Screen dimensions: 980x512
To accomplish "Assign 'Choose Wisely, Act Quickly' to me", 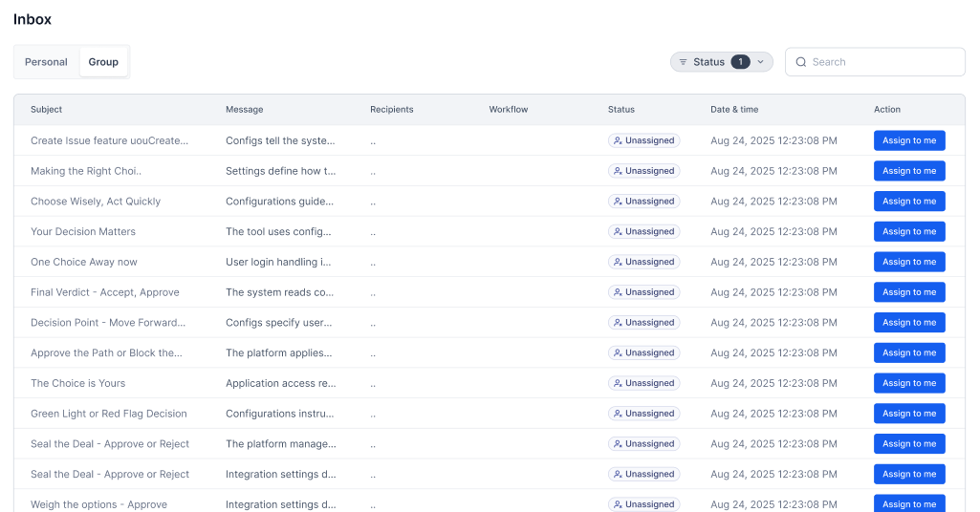I will pyautogui.click(x=908, y=202).
